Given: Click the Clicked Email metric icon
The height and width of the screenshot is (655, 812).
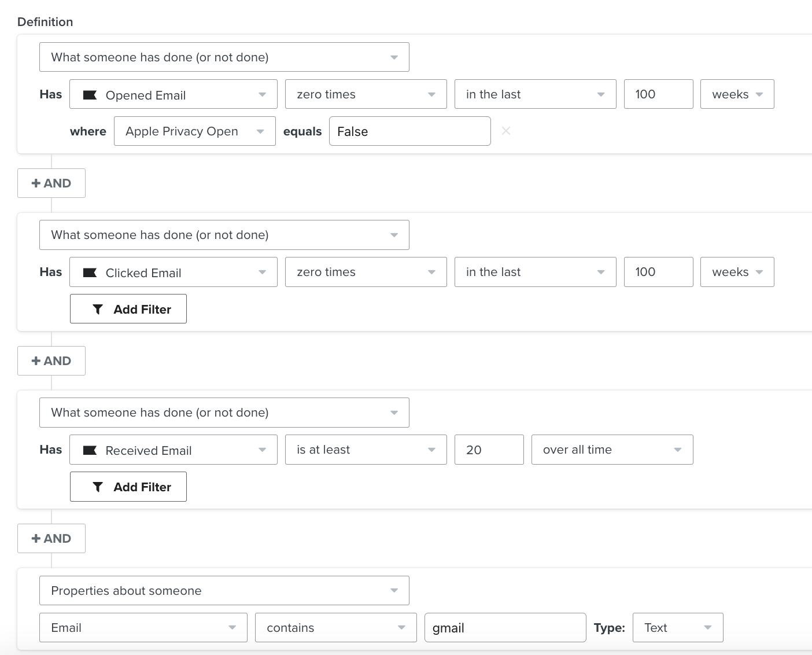Looking at the screenshot, I should pyautogui.click(x=90, y=273).
